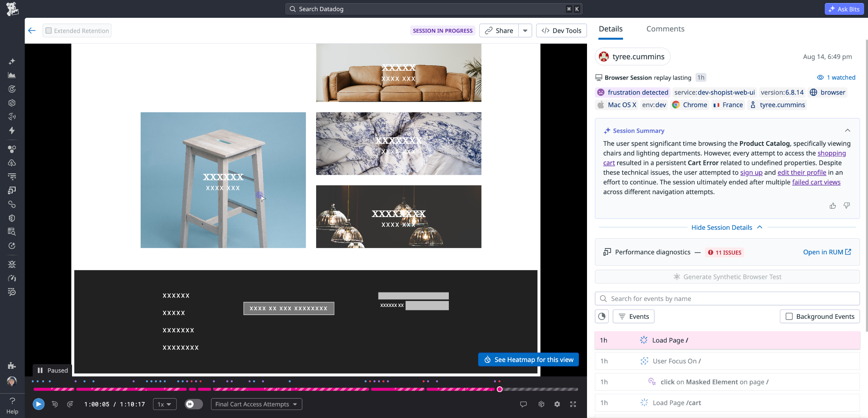The image size is (868, 418).
Task: Click Ask Bits button
Action: click(844, 9)
